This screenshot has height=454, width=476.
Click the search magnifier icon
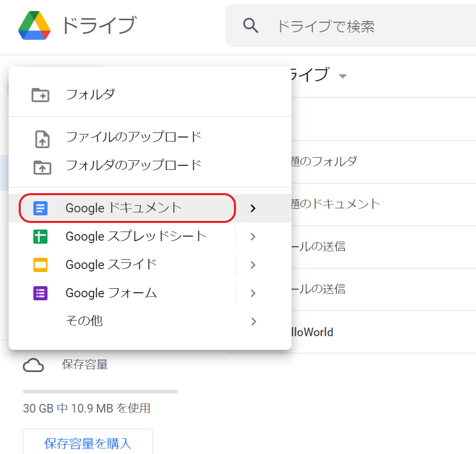pyautogui.click(x=251, y=26)
